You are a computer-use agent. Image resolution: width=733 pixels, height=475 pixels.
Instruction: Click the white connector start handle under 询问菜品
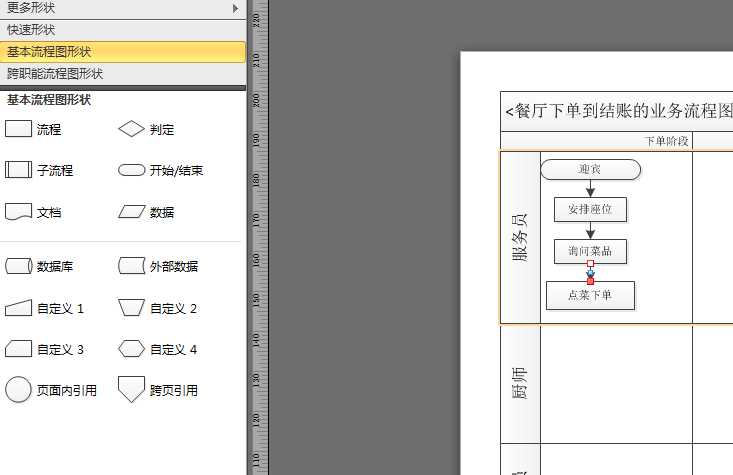coord(590,264)
